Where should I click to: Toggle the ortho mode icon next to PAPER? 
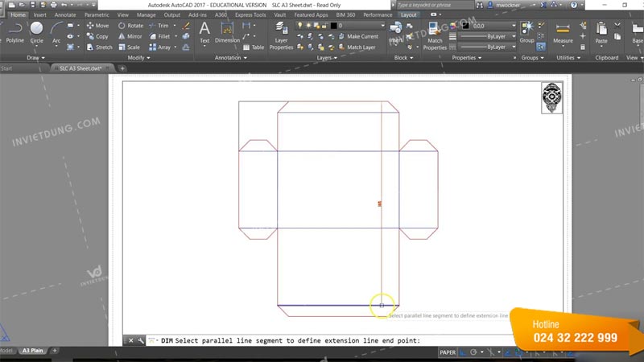tap(463, 352)
